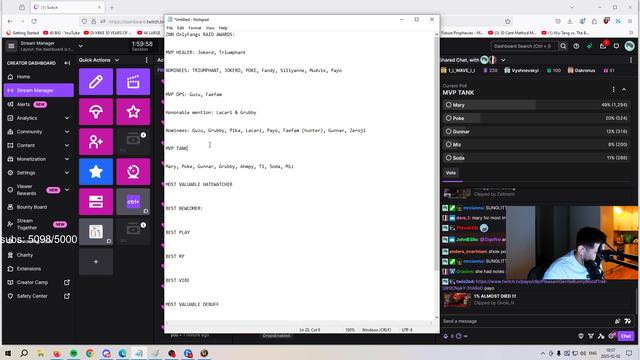Click the parachute raid channel quick action tile
The image size is (640, 360).
[96, 111]
